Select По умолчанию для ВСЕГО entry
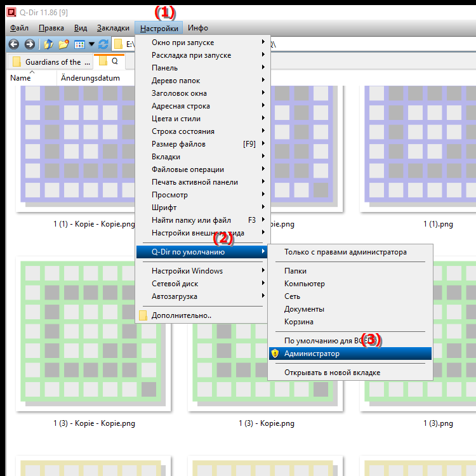 tap(350, 341)
